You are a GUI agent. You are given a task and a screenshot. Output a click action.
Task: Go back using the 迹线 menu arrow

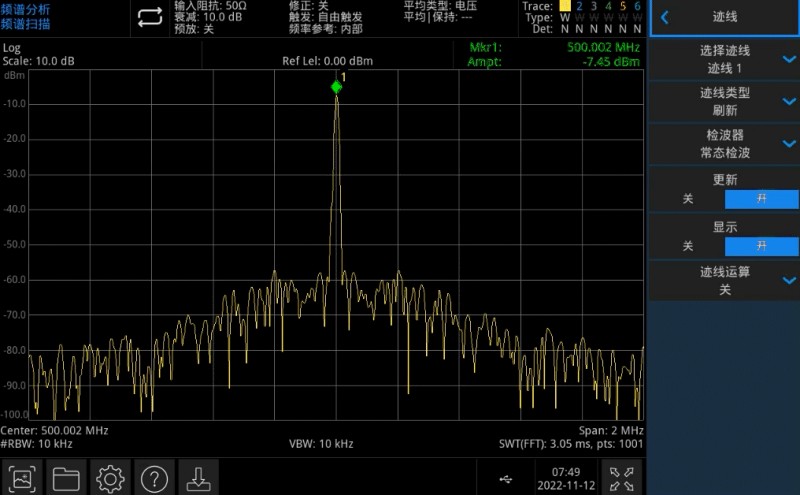(x=665, y=17)
